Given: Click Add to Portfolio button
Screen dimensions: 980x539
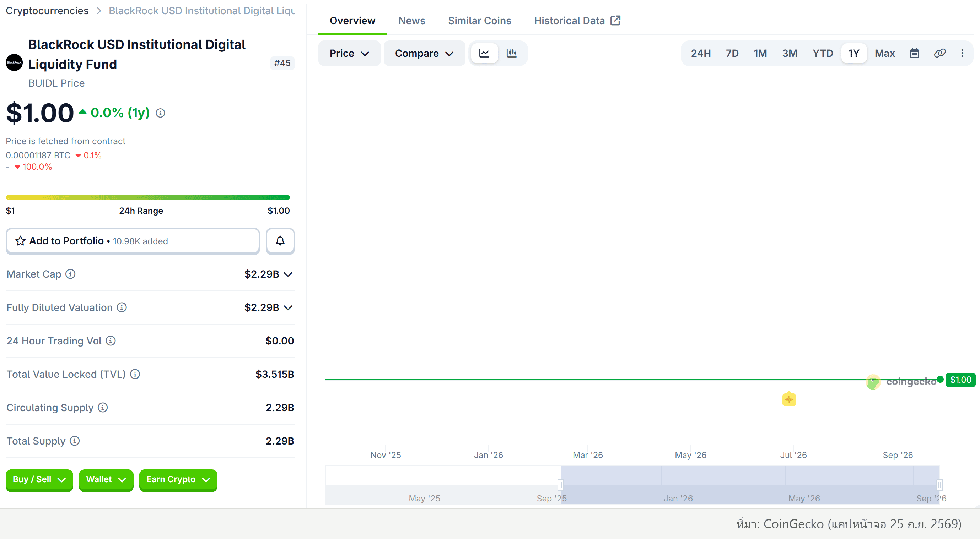Looking at the screenshot, I should 133,241.
